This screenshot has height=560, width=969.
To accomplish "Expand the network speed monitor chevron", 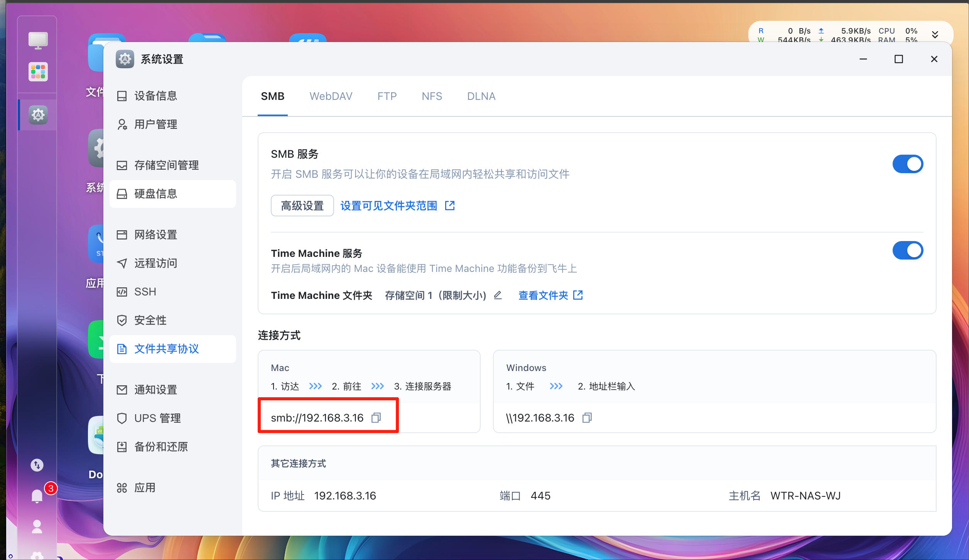I will pos(935,35).
